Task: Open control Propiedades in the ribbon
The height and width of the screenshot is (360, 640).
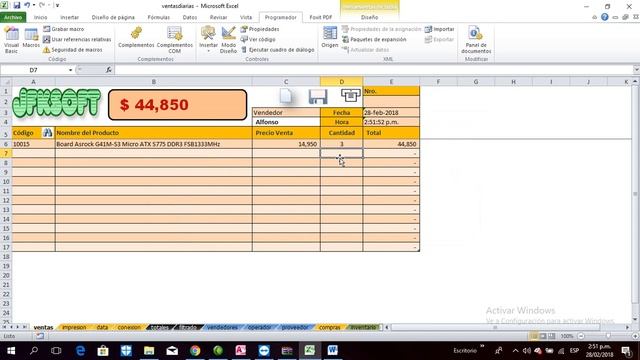Action: [260, 29]
